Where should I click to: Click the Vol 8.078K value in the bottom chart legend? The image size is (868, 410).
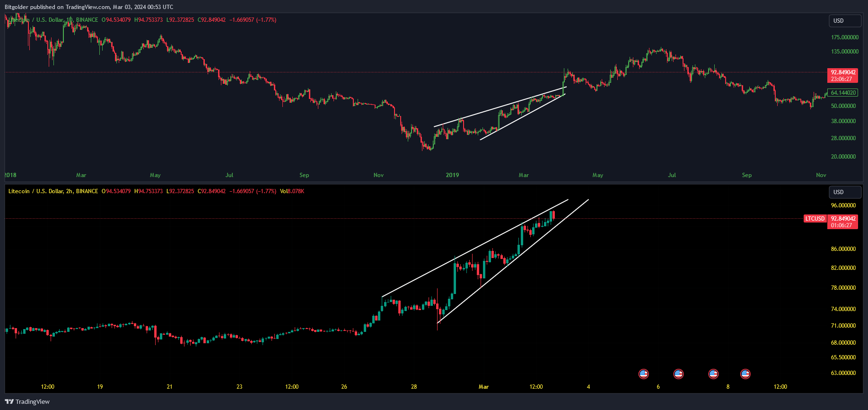292,191
